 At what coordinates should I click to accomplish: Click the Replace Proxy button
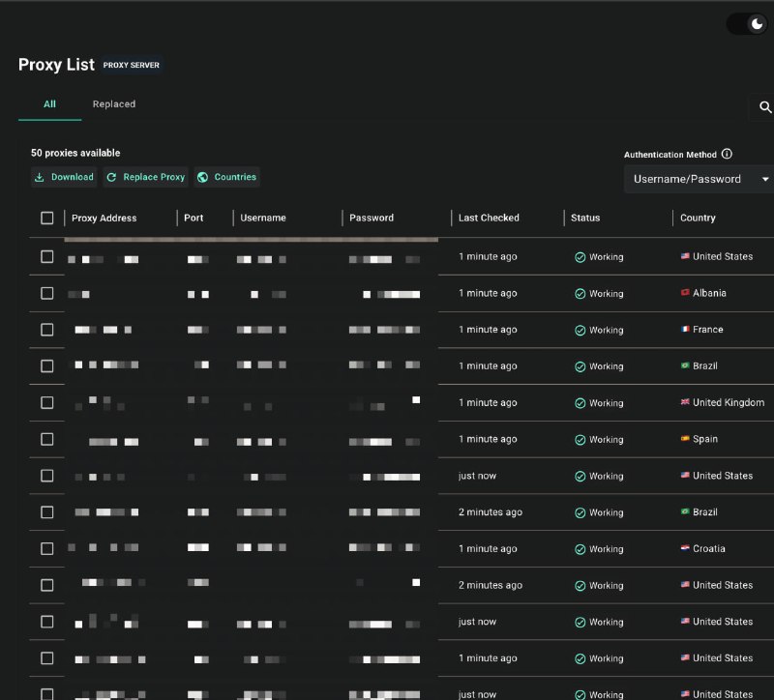tap(146, 177)
